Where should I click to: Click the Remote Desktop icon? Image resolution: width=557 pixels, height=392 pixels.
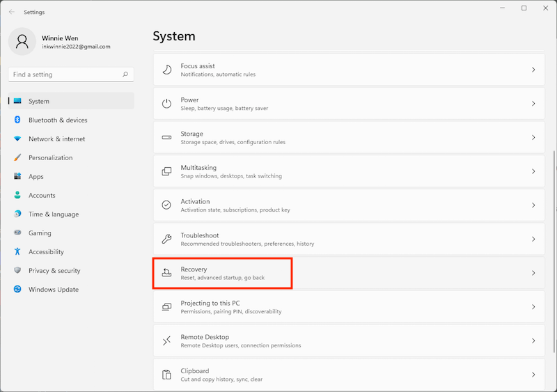[166, 340]
